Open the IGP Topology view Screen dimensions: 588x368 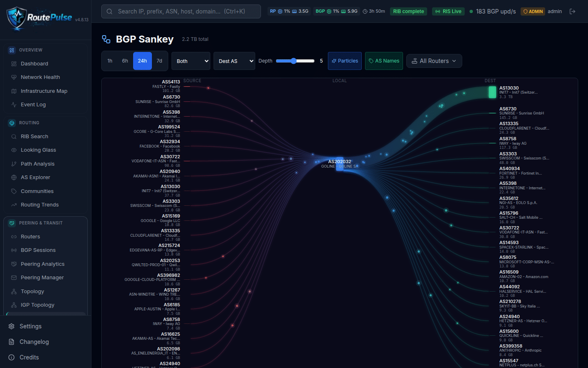tap(38, 305)
